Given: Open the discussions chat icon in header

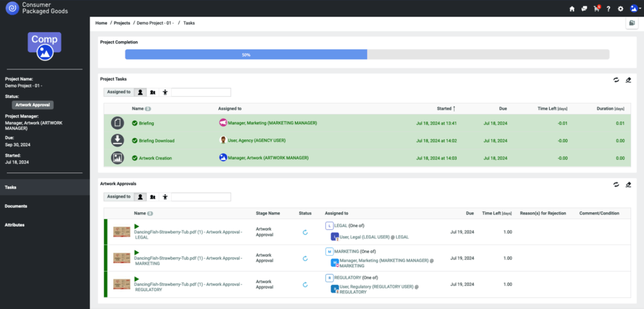Looking at the screenshot, I should click(x=584, y=9).
